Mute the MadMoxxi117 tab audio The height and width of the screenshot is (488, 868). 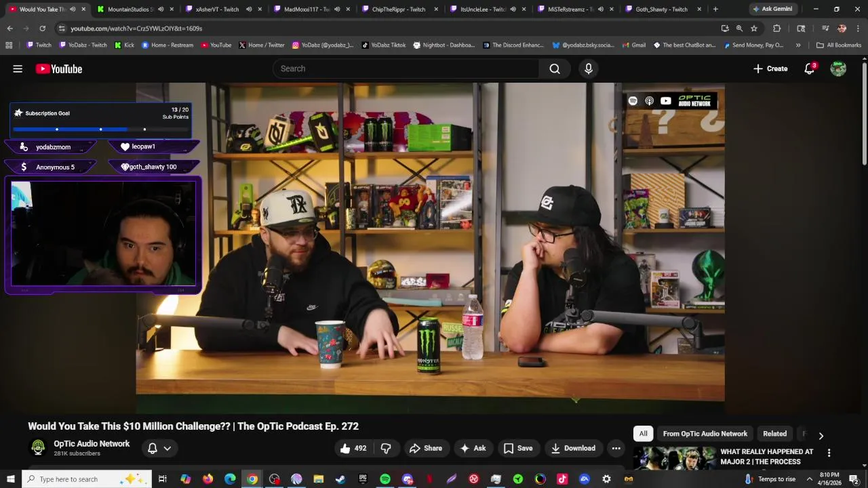[337, 9]
